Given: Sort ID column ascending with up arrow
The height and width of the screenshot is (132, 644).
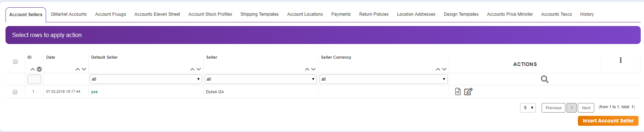Looking at the screenshot, I should tap(33, 69).
